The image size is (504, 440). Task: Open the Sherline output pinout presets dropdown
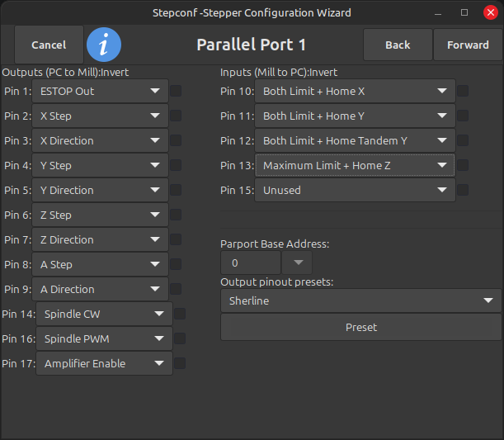click(361, 300)
